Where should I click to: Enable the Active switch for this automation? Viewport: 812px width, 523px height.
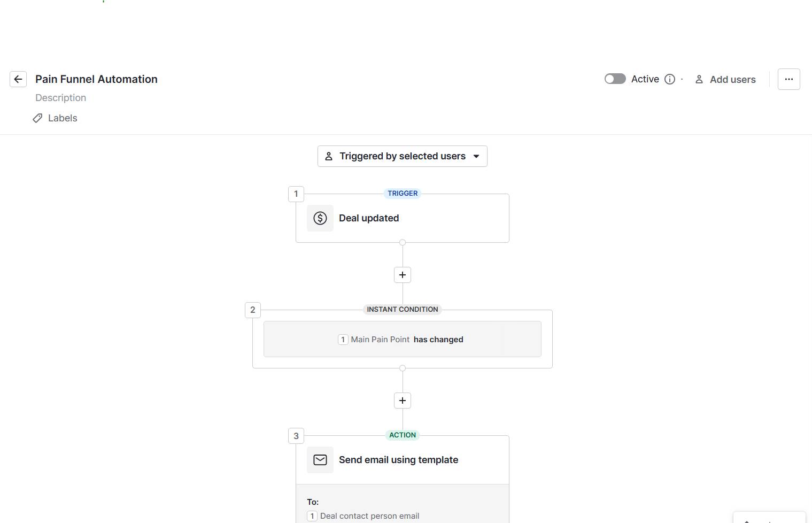[614, 78]
